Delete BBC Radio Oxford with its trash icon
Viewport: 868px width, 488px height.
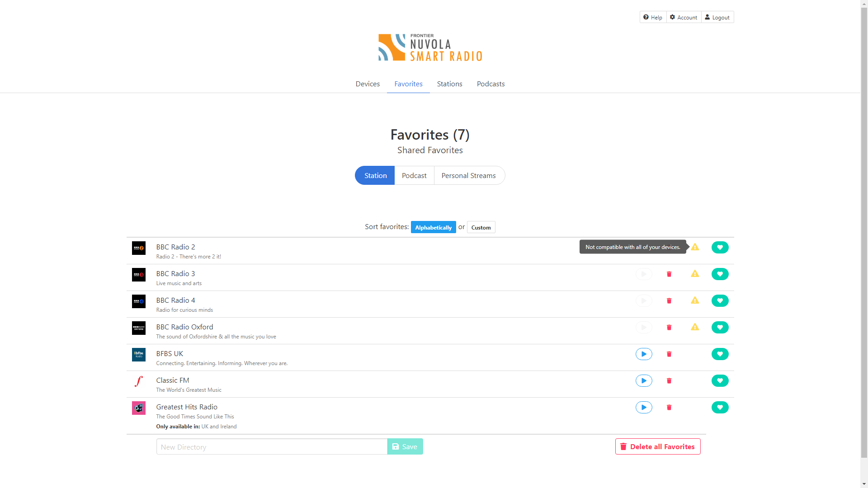click(669, 328)
